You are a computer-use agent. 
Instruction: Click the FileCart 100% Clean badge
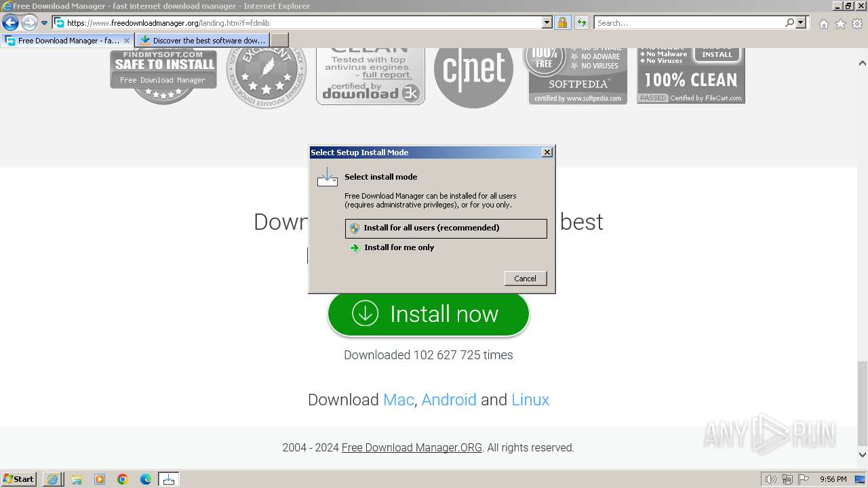691,76
